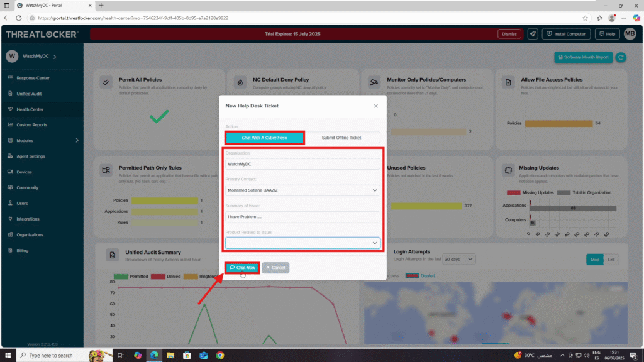This screenshot has height=362, width=644.
Task: Click the refresh icon beside Health Report
Action: pyautogui.click(x=621, y=57)
